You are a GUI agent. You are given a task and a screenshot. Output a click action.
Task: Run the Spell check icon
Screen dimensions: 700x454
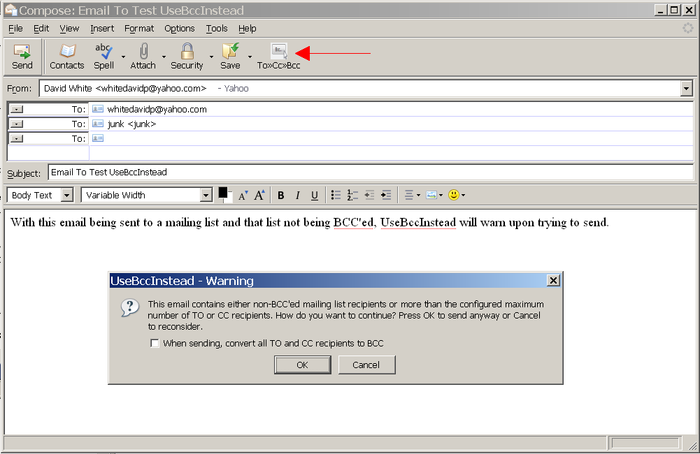pos(104,56)
